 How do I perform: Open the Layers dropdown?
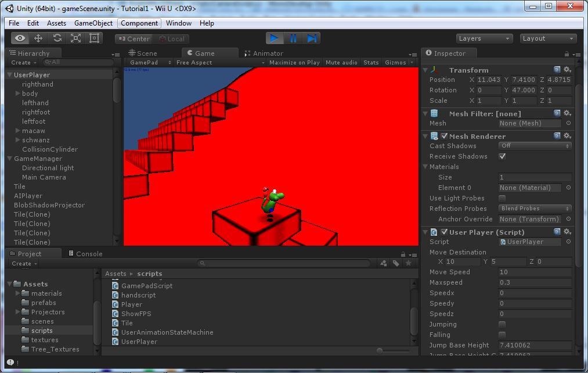click(484, 38)
